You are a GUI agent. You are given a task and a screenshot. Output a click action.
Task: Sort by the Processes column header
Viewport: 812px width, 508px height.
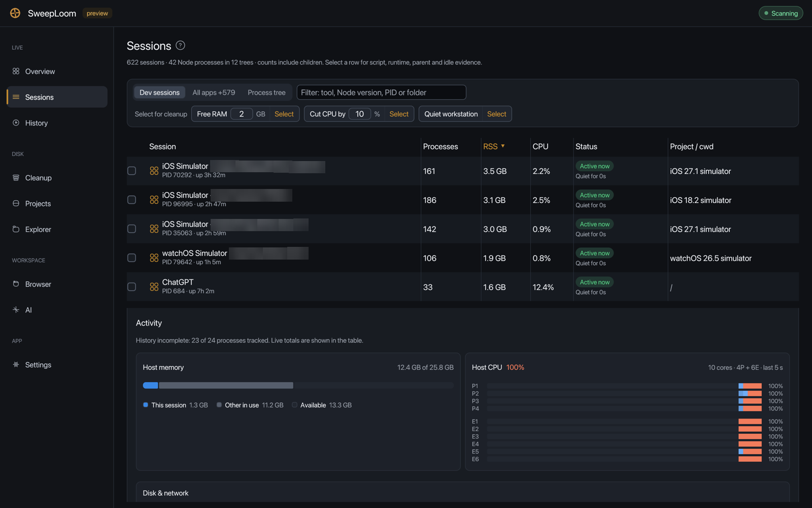coord(441,146)
